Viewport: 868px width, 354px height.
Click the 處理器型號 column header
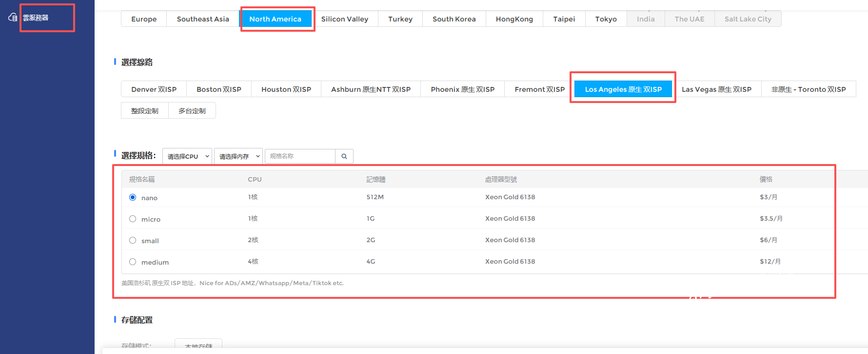point(501,179)
